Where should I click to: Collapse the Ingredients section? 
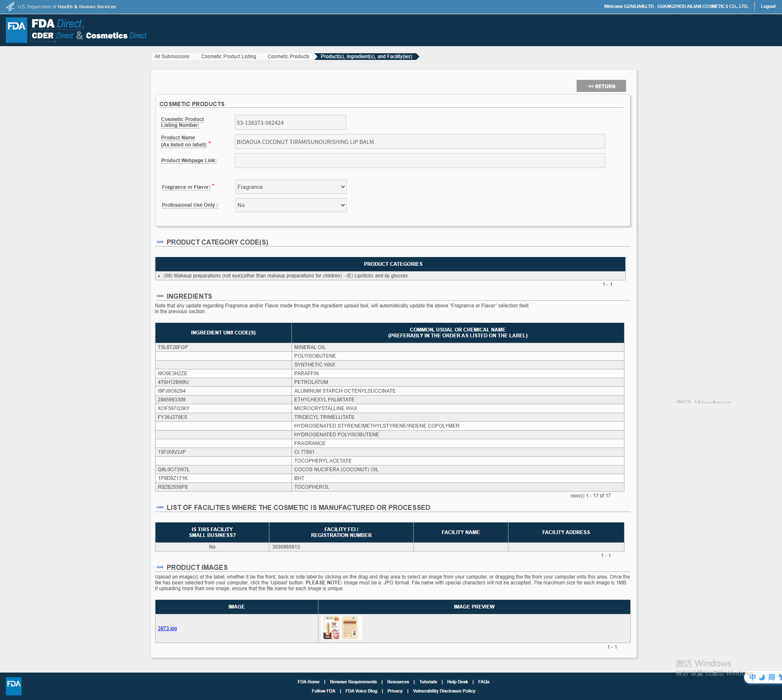[160, 296]
